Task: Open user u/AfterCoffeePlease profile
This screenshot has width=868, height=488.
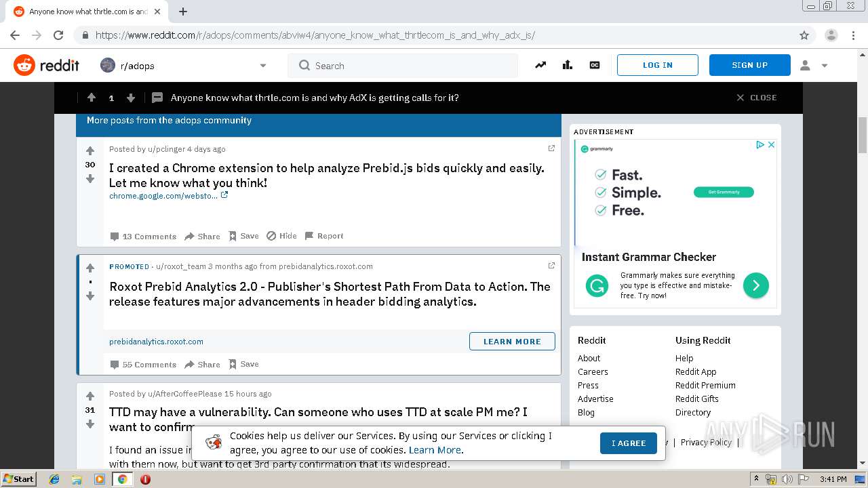Action: click(x=185, y=394)
